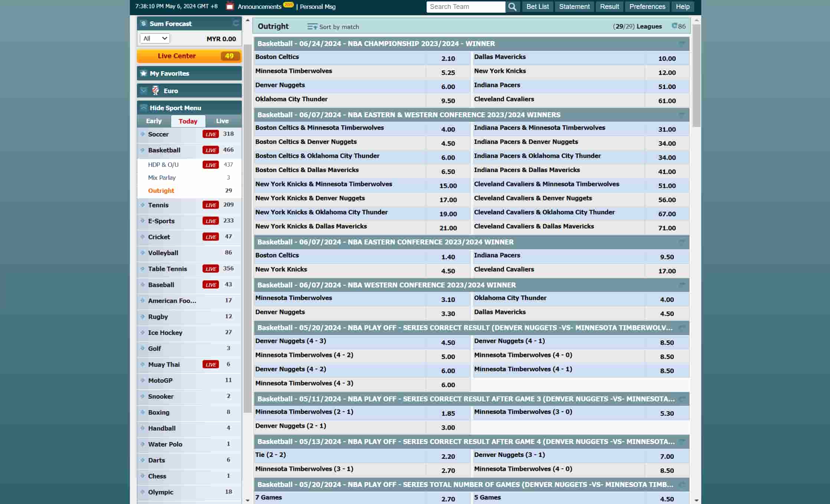Collapse Series Correct Result section
This screenshot has width=830, height=504.
682,327
